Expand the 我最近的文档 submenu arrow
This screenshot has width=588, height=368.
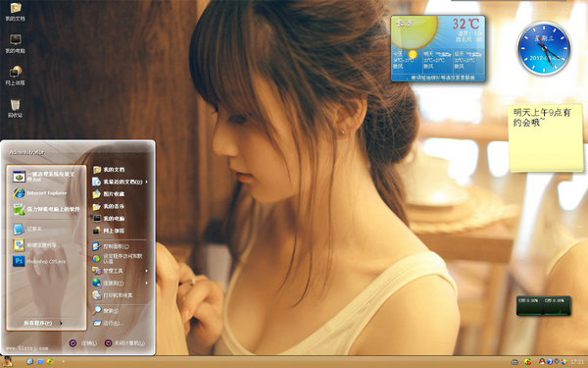pyautogui.click(x=146, y=182)
